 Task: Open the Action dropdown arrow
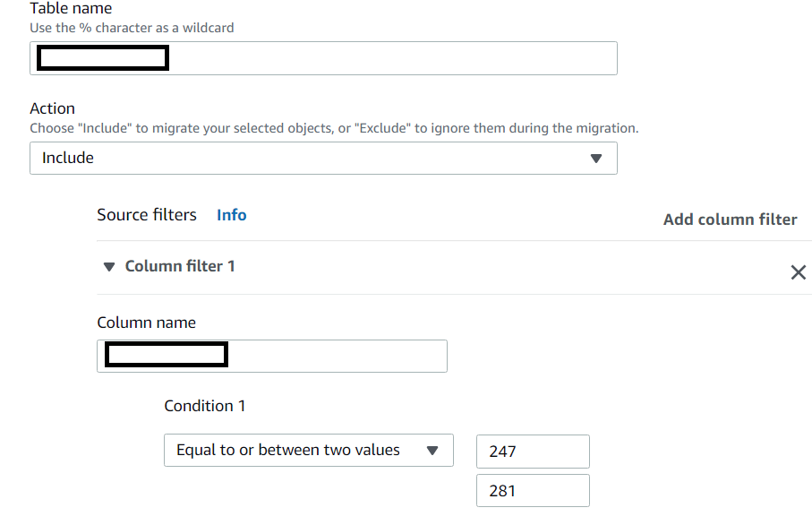(596, 159)
